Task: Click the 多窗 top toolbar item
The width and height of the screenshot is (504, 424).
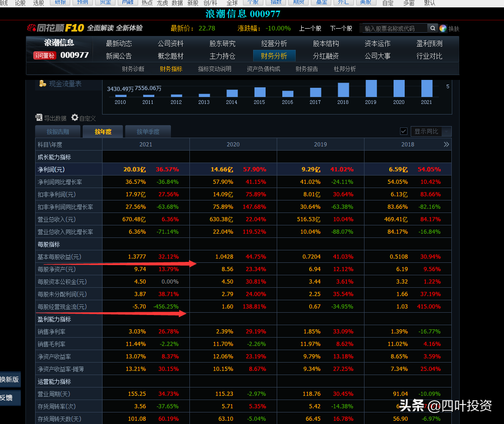Action: (x=409, y=3)
